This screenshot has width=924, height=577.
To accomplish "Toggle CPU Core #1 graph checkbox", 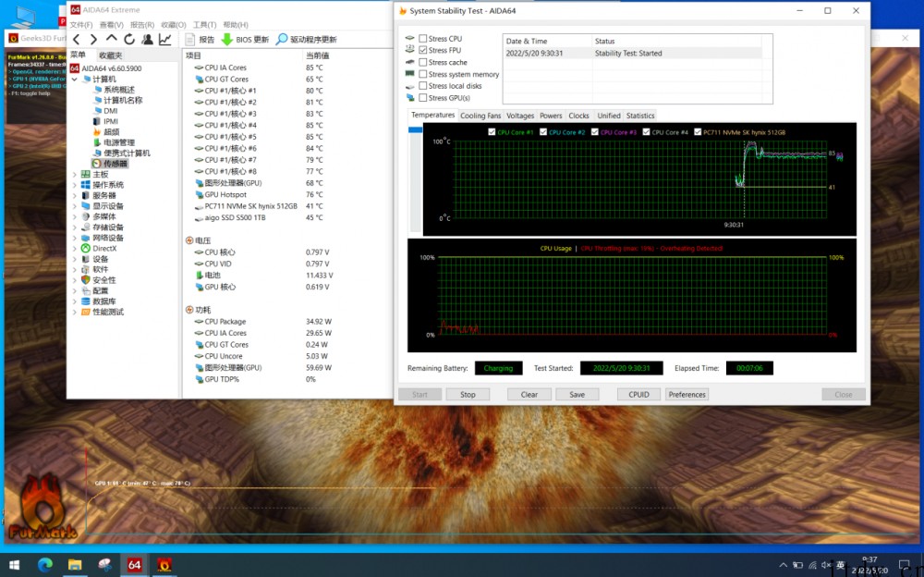I will (492, 132).
